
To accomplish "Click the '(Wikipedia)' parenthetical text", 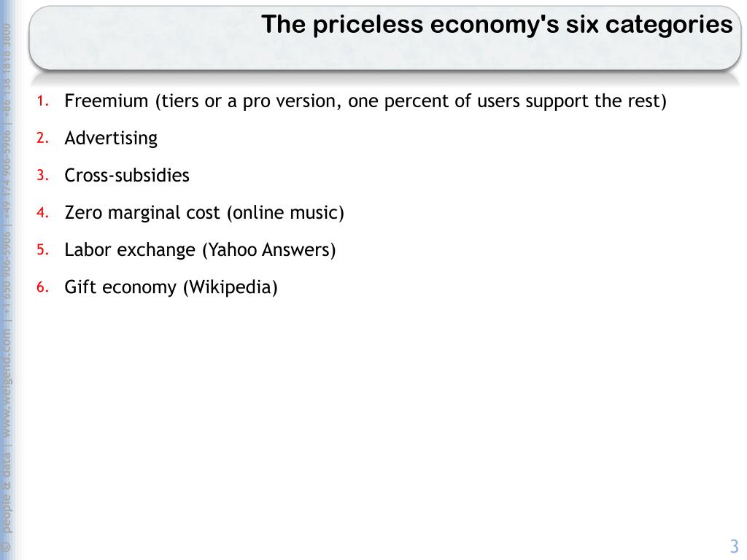I will [x=231, y=287].
